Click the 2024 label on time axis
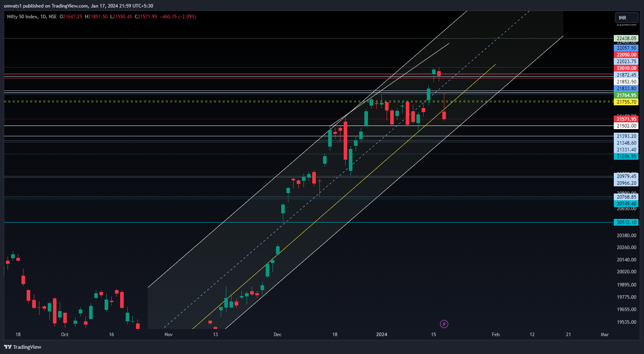 pyautogui.click(x=381, y=335)
